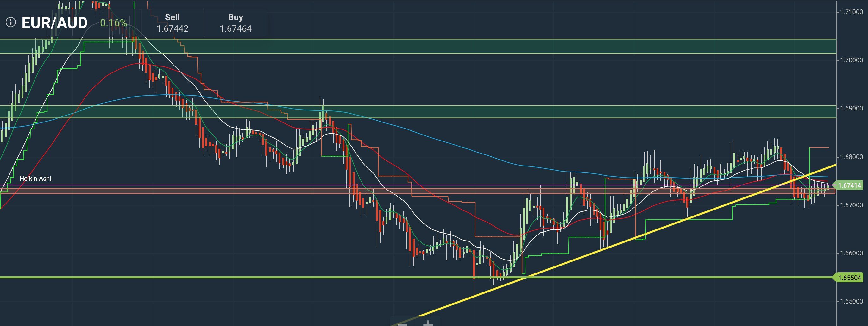The width and height of the screenshot is (868, 326).
Task: Click the 1.70000 price axis label
Action: tap(852, 60)
